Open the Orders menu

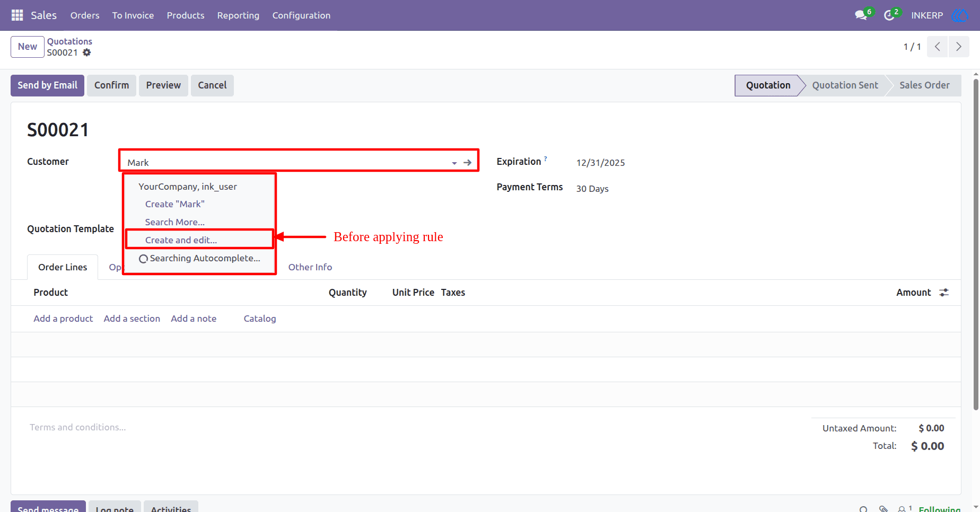85,15
